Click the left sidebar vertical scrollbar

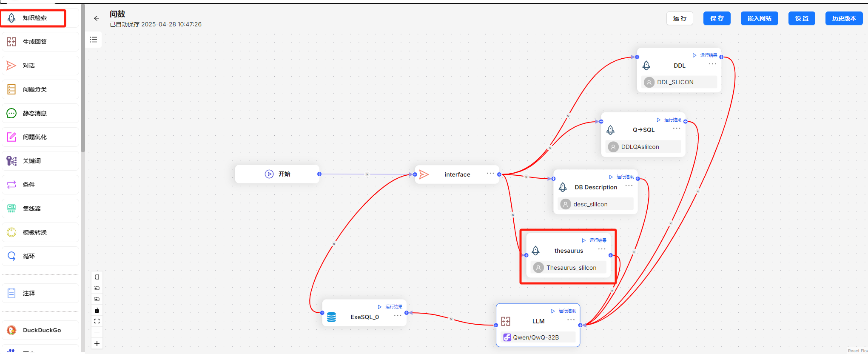83,78
